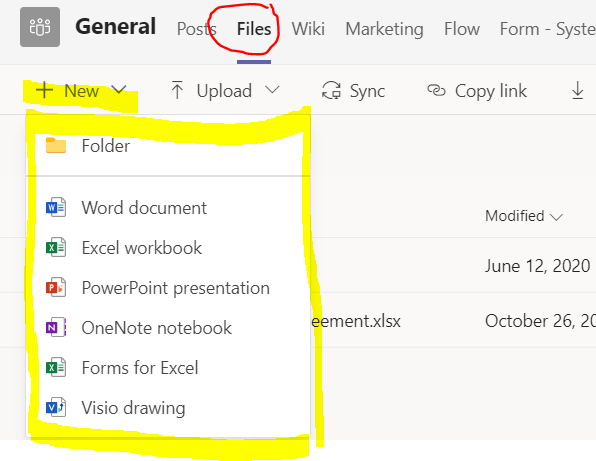Click the PowerPoint presentation icon
The width and height of the screenshot is (596, 461).
coord(56,287)
